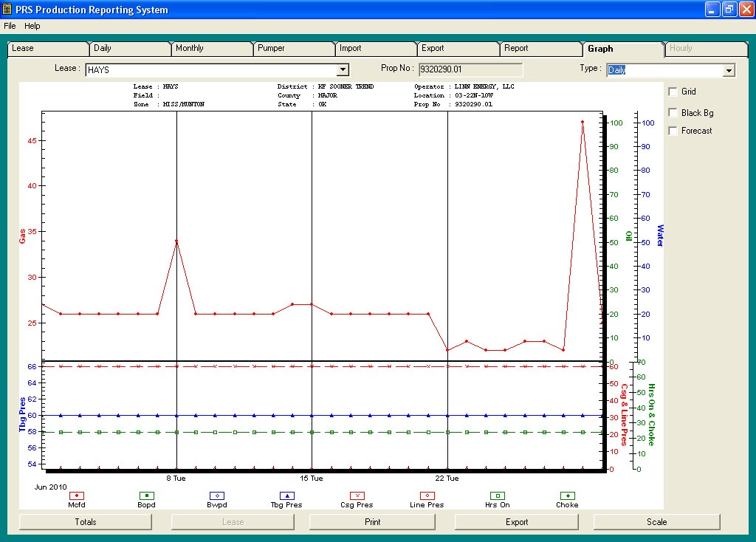Image resolution: width=756 pixels, height=542 pixels.
Task: Click the Mcfd series legend marker
Action: coord(75,496)
